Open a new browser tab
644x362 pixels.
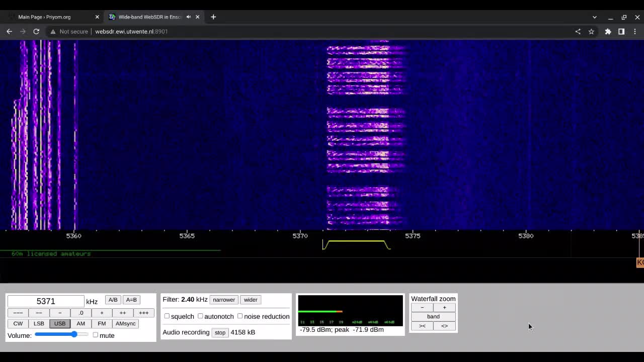[x=213, y=17]
